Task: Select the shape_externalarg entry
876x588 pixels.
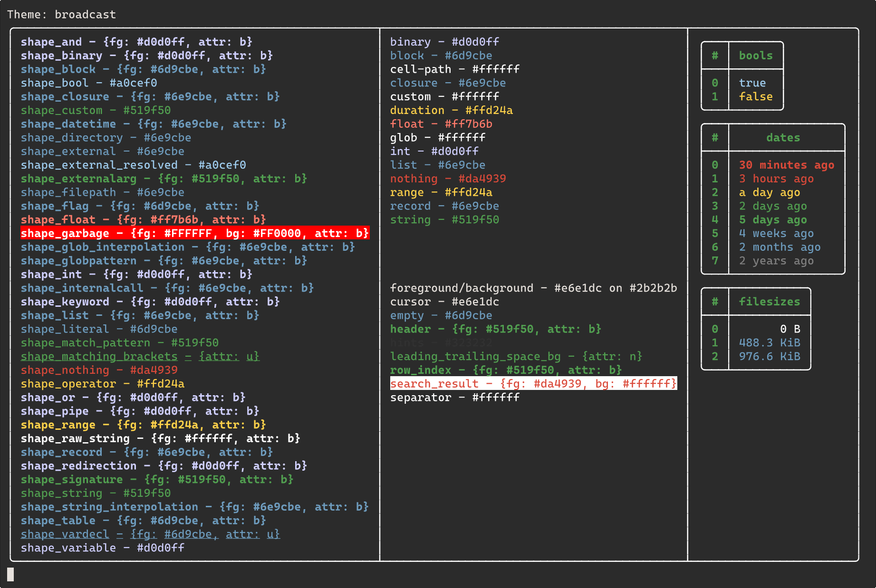Action: (x=164, y=179)
